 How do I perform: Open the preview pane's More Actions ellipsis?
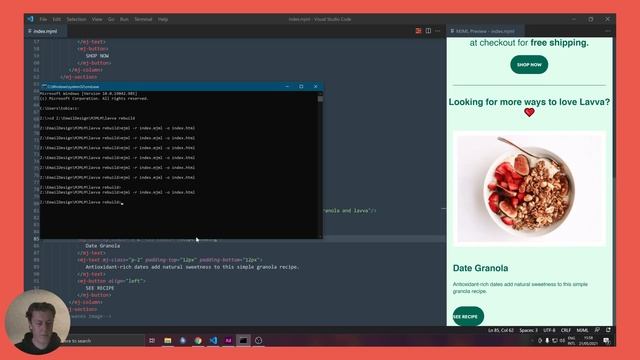[x=608, y=31]
